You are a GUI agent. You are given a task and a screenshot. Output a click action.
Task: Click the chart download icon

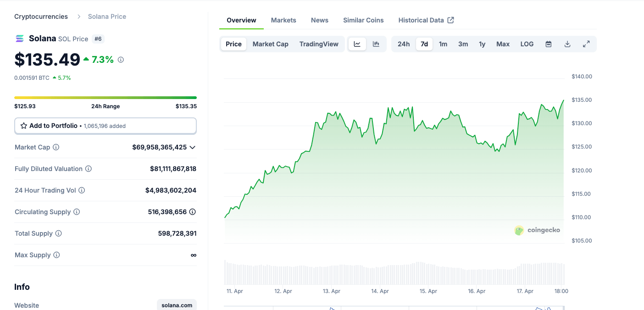pyautogui.click(x=567, y=44)
